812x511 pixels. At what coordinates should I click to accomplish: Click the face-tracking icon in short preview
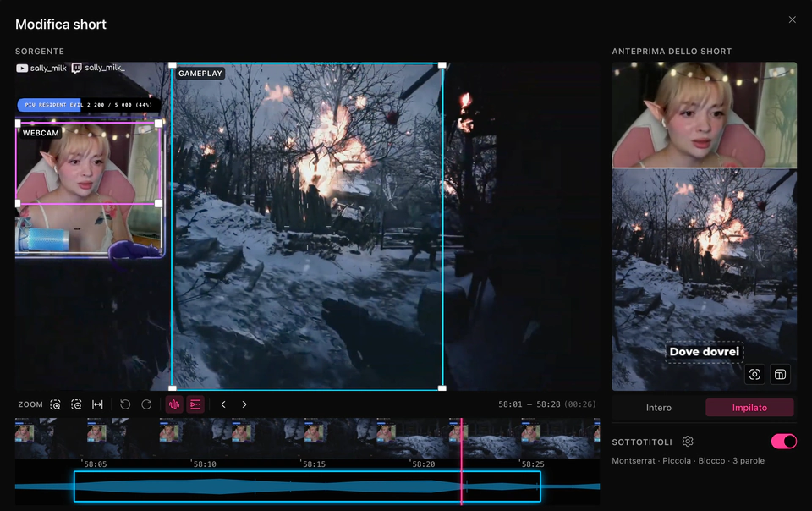pos(754,374)
